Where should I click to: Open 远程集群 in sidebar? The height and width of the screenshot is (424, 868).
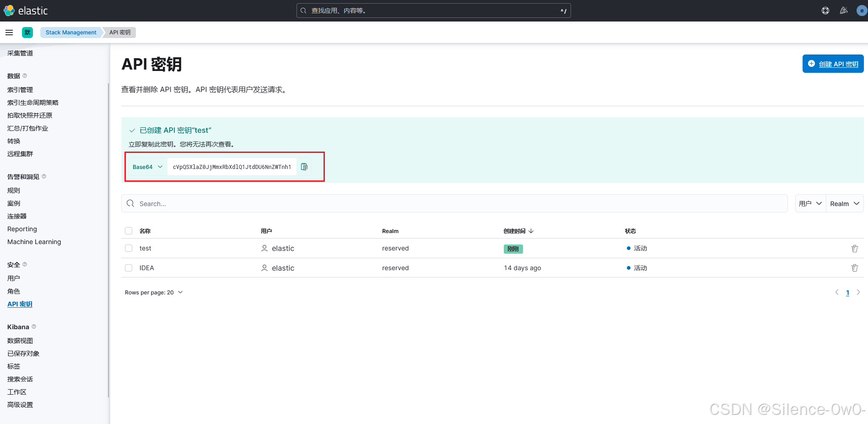click(20, 154)
